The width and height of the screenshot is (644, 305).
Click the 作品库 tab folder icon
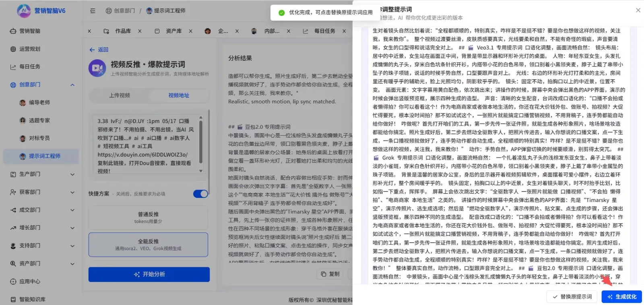pyautogui.click(x=106, y=31)
